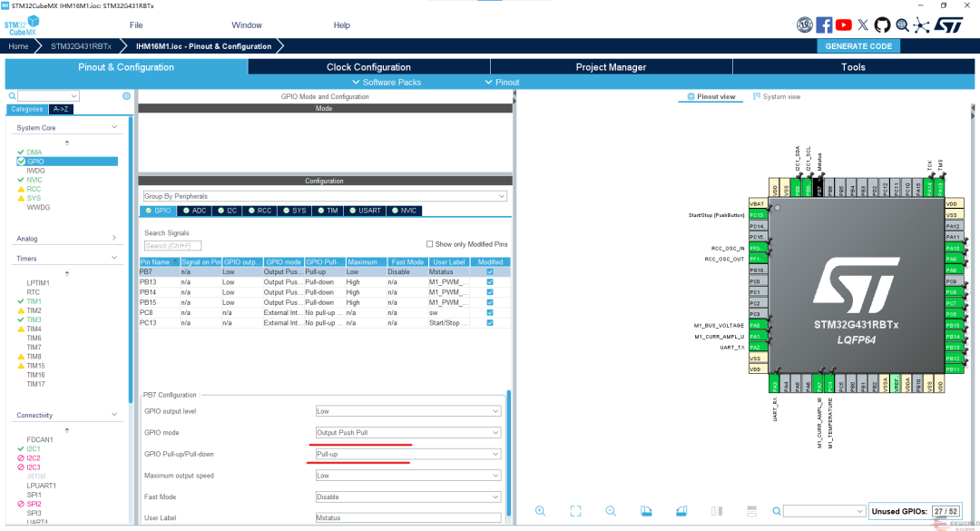Click the search magnifier in the left panel
Screen dimensions: 980x531
(12, 95)
